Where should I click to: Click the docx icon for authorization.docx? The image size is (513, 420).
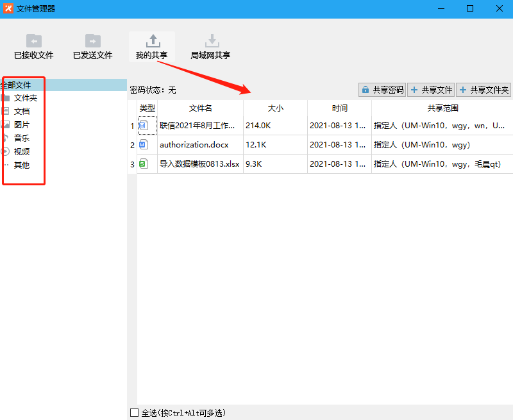144,144
